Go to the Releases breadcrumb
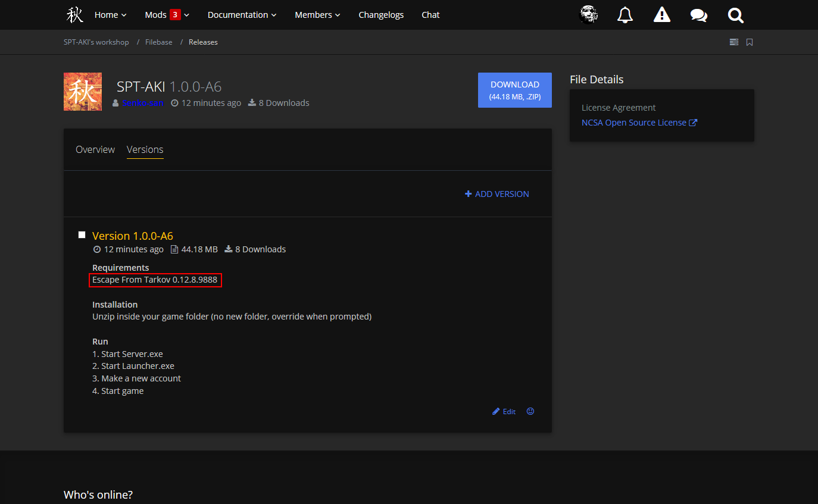The height and width of the screenshot is (504, 818). [203, 42]
